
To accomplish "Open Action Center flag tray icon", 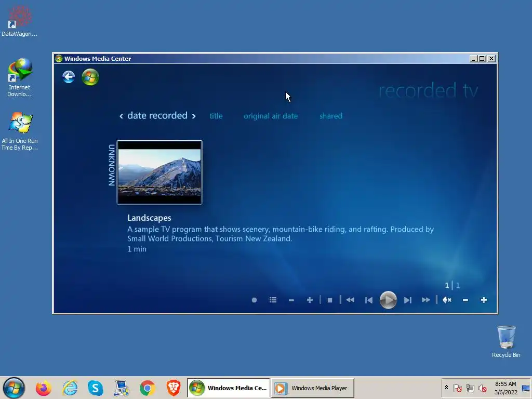I will [x=457, y=388].
